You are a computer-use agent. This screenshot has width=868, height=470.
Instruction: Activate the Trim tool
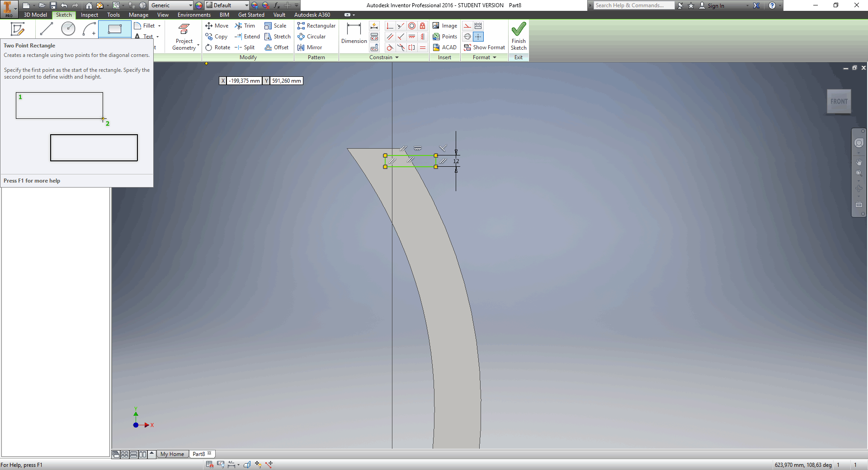245,26
